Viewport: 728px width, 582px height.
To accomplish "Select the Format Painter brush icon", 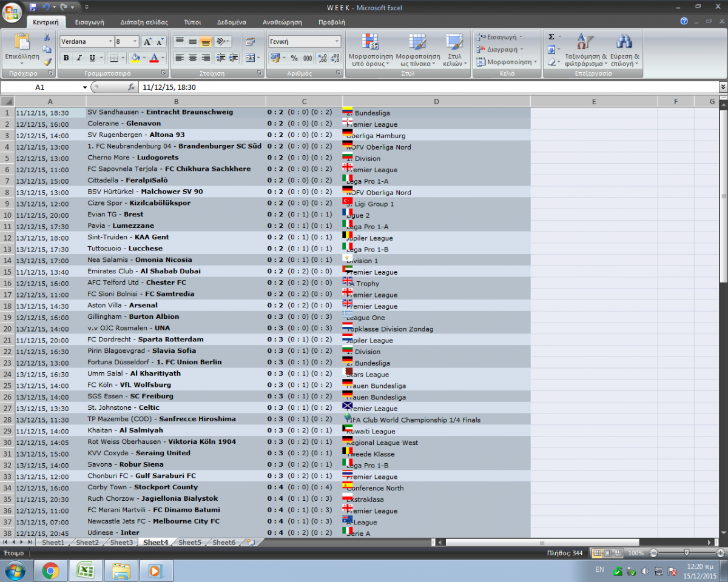I will coord(47,61).
